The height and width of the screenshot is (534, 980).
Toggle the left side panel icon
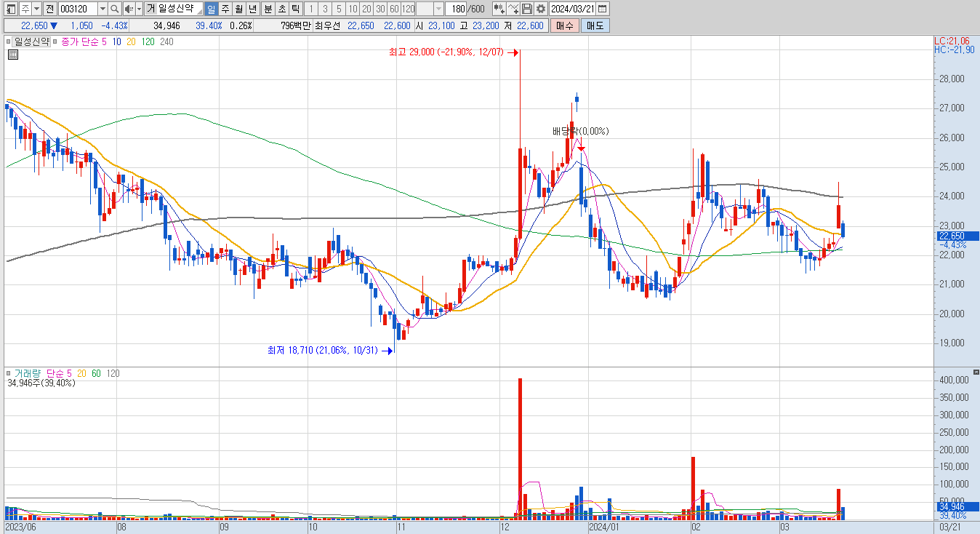[12, 9]
